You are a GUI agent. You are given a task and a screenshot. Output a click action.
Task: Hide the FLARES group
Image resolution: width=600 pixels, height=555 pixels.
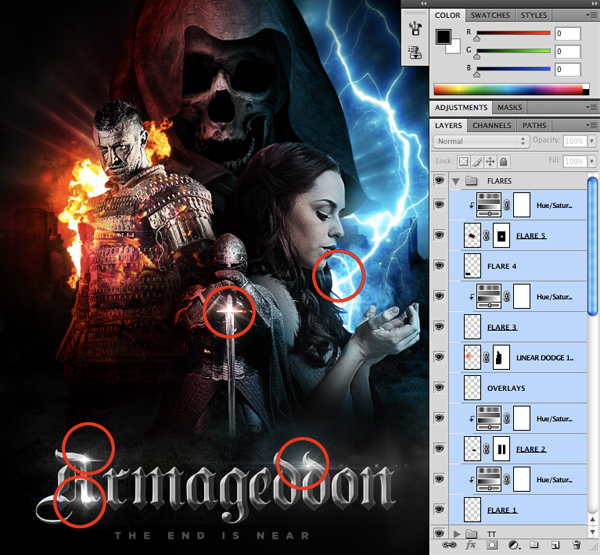pyautogui.click(x=439, y=181)
